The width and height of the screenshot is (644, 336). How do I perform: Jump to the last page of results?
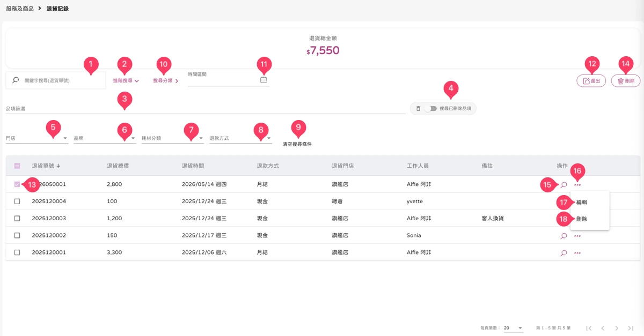(631, 328)
